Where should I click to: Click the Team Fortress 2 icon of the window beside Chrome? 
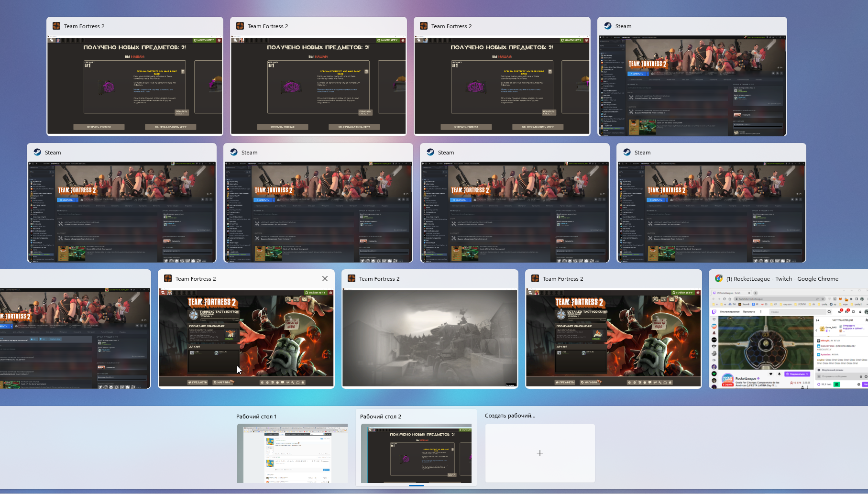535,279
